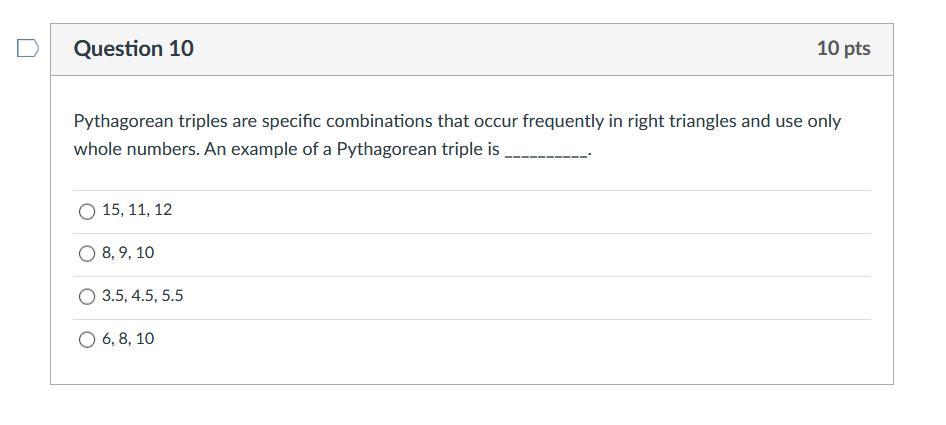Click the word "specific" in the question text
Screen dimensions: 946x425
click(291, 121)
